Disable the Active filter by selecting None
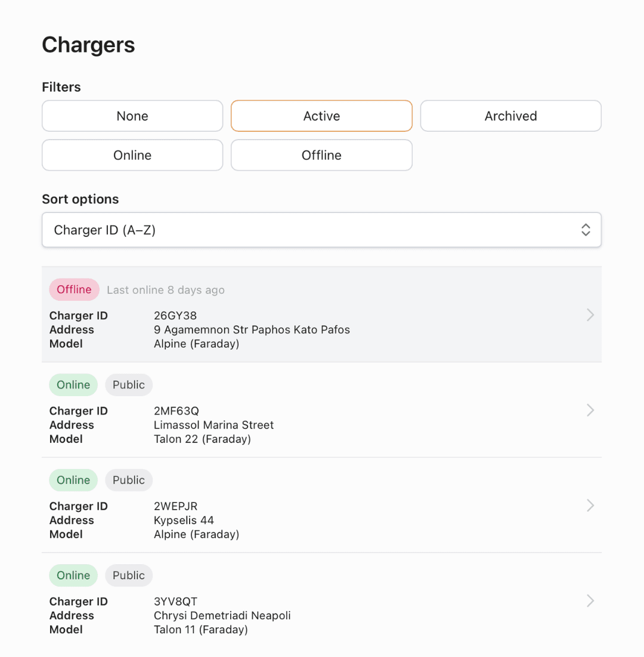Viewport: 644px width, 657px height. click(132, 116)
